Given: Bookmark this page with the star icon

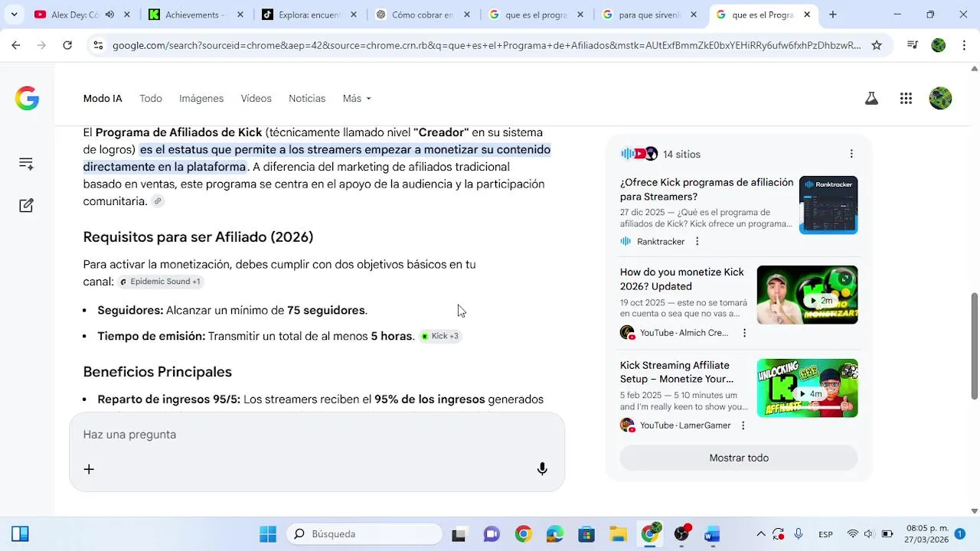Looking at the screenshot, I should (877, 45).
